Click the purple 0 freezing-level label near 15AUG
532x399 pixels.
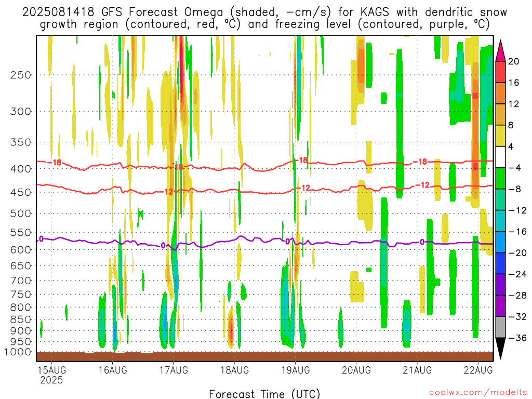pyautogui.click(x=42, y=239)
